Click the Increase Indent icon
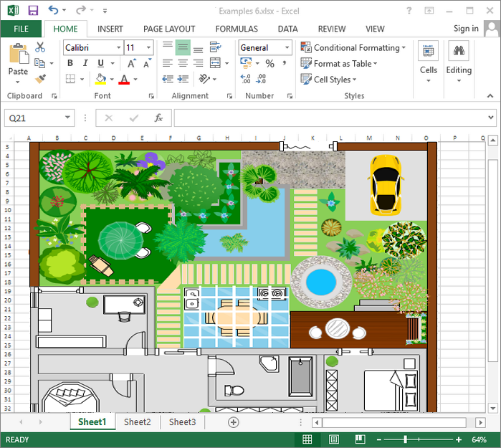This screenshot has height=448, width=501. (x=183, y=79)
